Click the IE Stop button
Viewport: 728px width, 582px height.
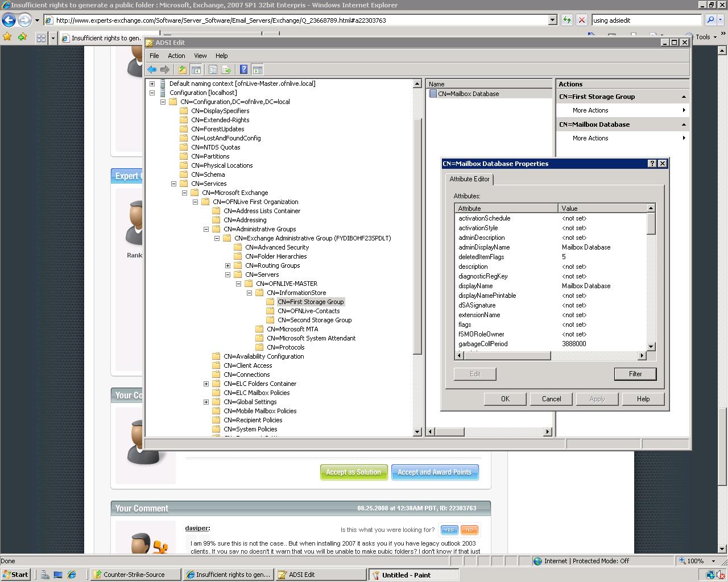point(581,20)
